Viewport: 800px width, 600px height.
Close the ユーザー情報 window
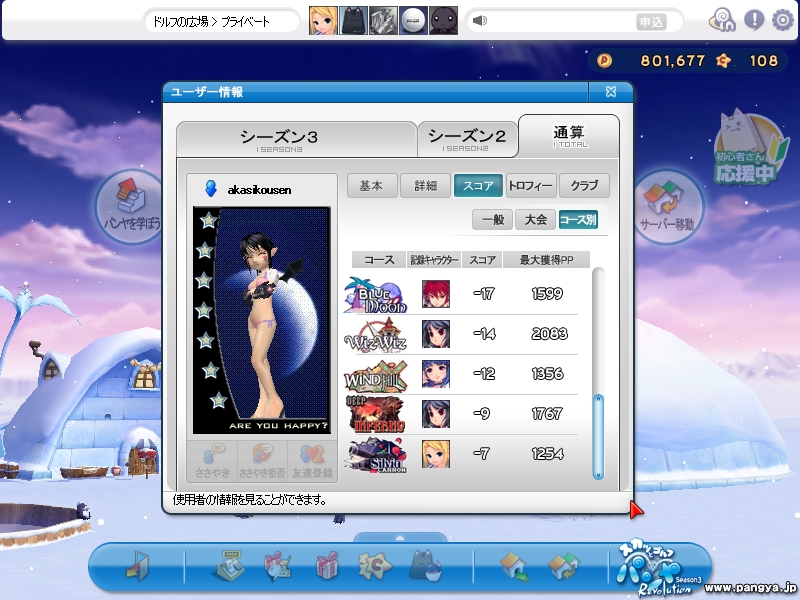click(611, 92)
